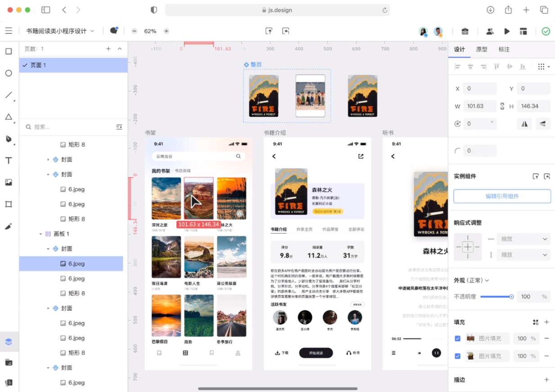Click the opacity slider handle

coord(511,297)
